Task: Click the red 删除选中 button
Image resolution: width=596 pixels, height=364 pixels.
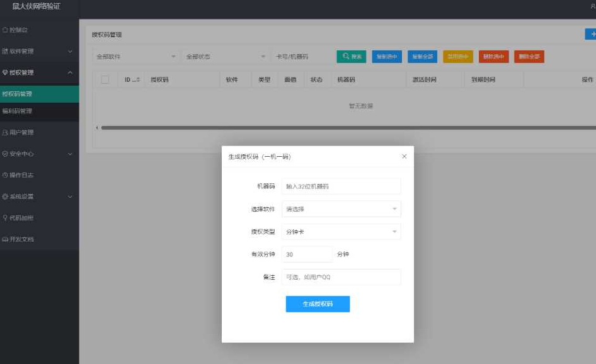Action: 494,57
